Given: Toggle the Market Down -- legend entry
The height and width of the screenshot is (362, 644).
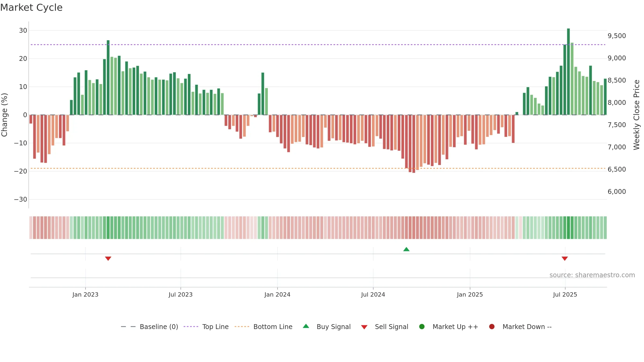Looking at the screenshot, I should coord(520,327).
